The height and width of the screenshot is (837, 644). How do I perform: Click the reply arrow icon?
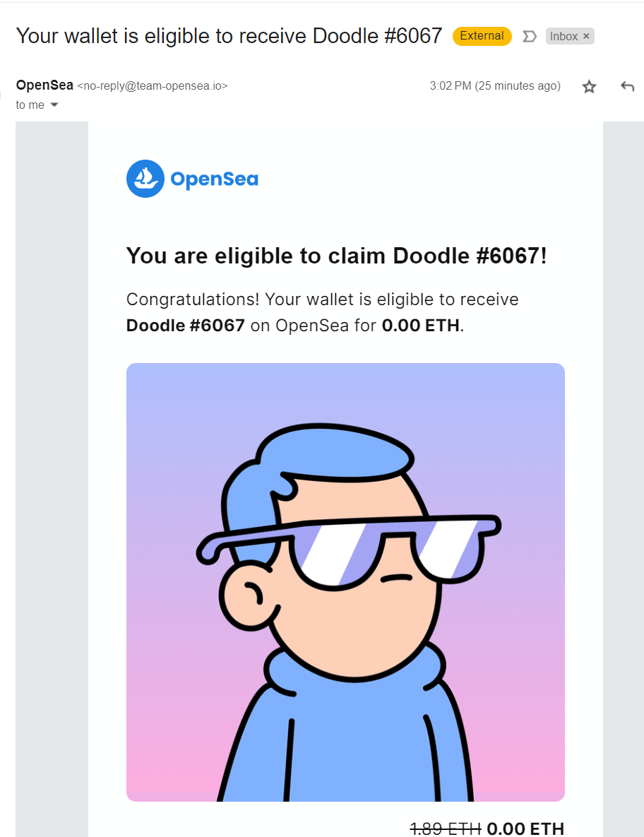coord(627,85)
